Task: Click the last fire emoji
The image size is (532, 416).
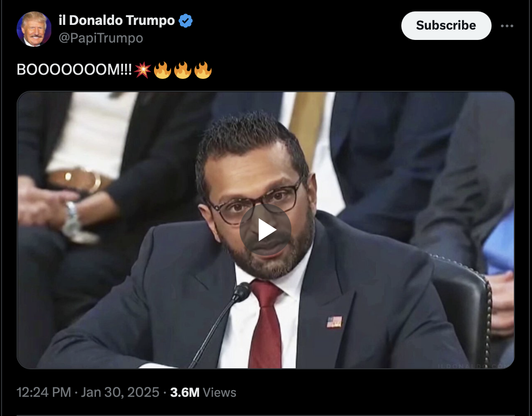Action: coord(203,70)
